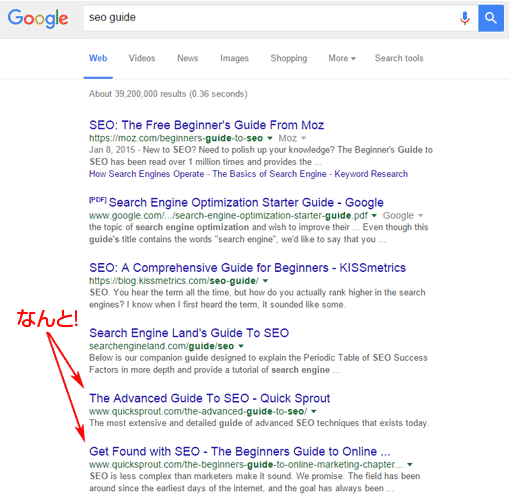Screen dimensions: 509x500
Task: Open Search Engine Optimization Starter Guide PDF
Action: [x=246, y=202]
